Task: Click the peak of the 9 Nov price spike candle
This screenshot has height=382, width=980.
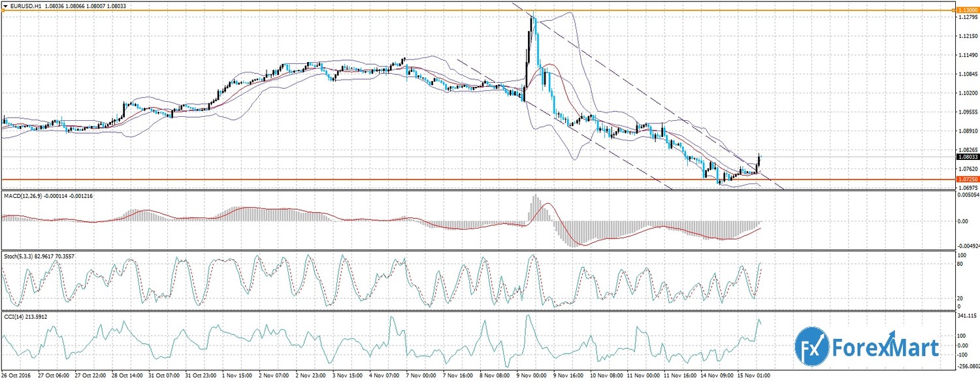Action: click(534, 16)
